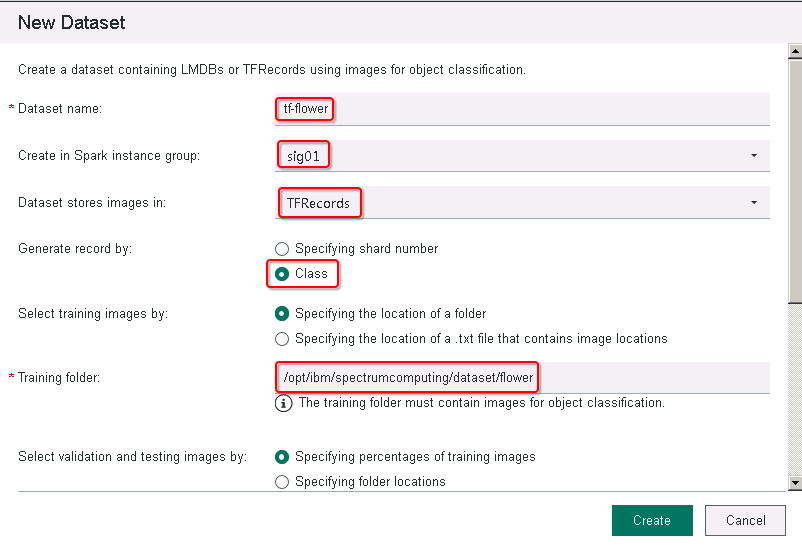Click the scrollbar track below the thumb
Viewport: 802px width, 550px height.
pyautogui.click(x=795, y=389)
